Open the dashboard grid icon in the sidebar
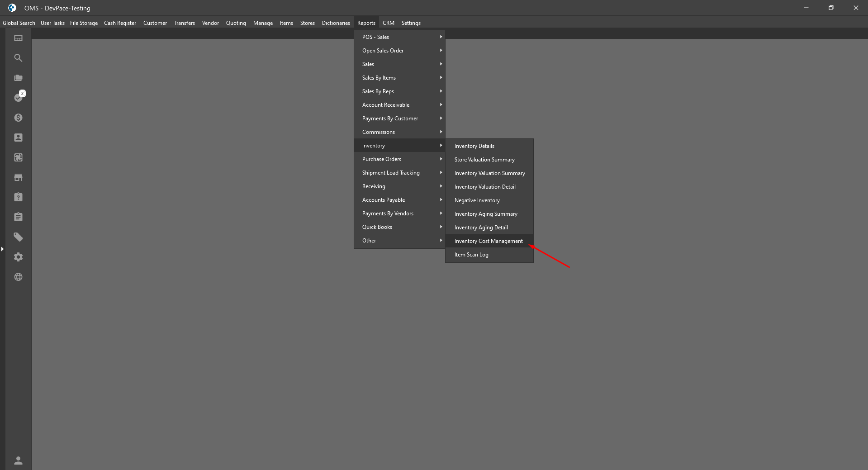The image size is (868, 470). click(x=18, y=38)
